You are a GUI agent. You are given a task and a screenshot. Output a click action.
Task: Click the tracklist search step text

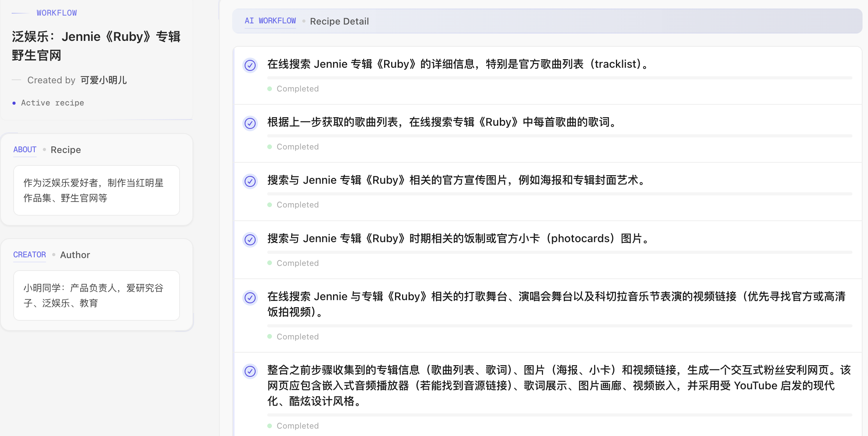(x=459, y=64)
